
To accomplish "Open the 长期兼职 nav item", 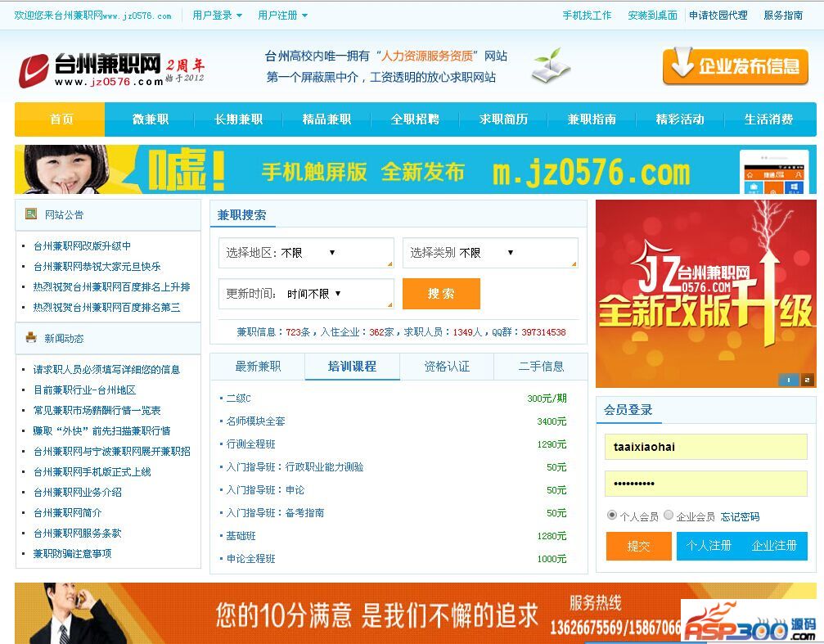I will coord(239,119).
